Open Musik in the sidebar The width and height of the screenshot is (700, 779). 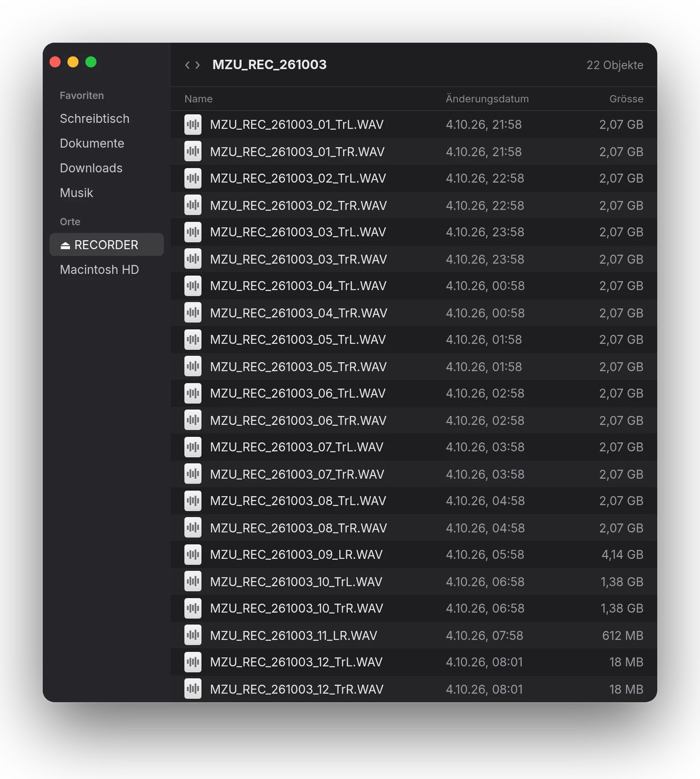[76, 193]
